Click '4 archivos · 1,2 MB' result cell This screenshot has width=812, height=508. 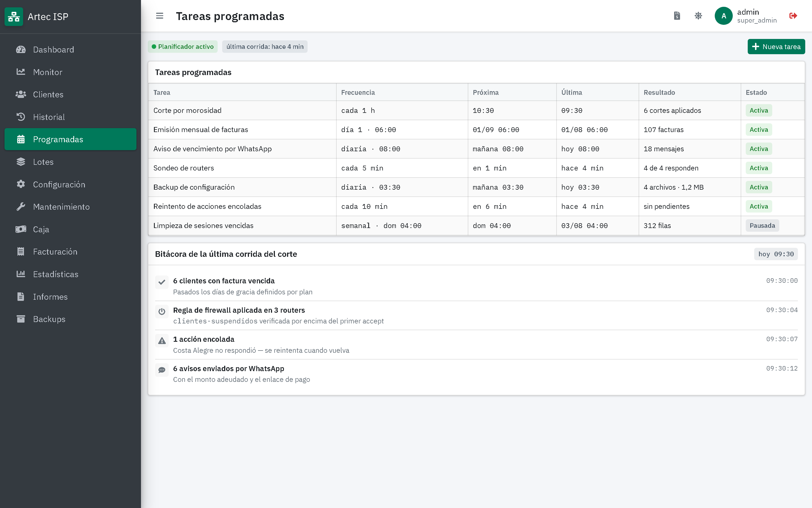coord(690,187)
